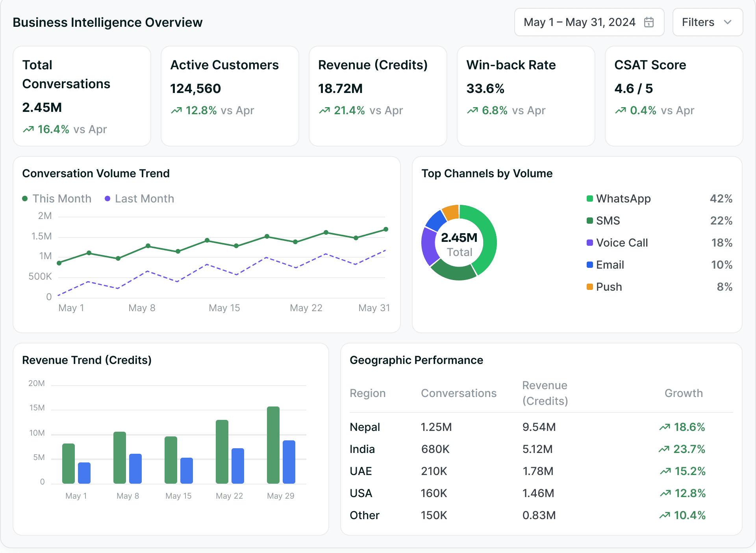Click the trend arrow icon beside 0.4% vs Apr
Image resolution: width=756 pixels, height=553 pixels.
pyautogui.click(x=621, y=110)
